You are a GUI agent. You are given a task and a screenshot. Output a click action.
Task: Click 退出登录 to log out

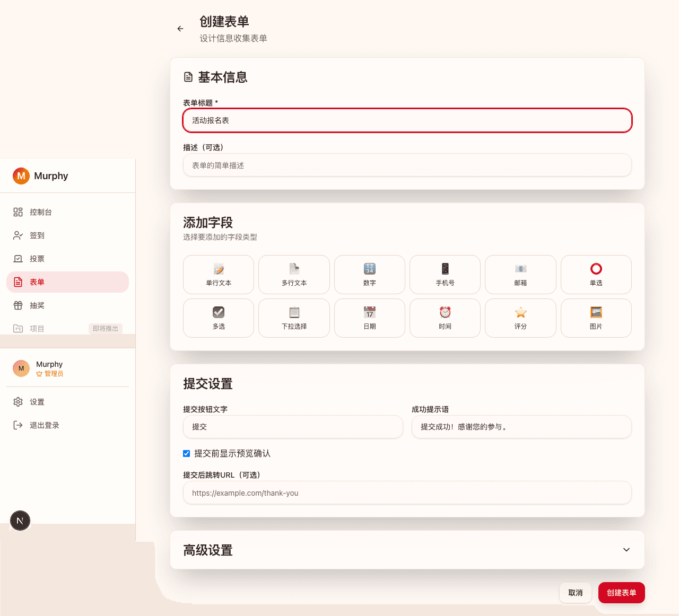(x=45, y=425)
